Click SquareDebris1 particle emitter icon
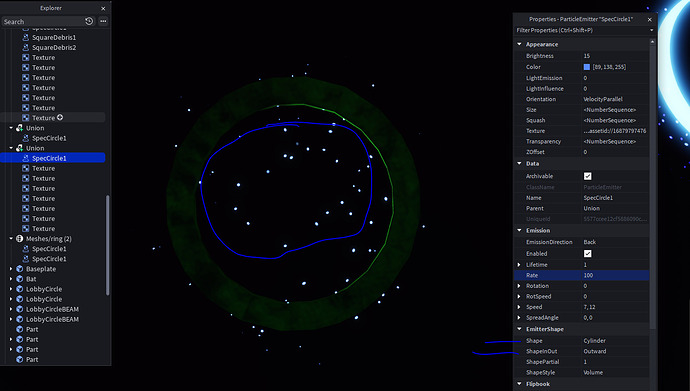 coord(26,37)
